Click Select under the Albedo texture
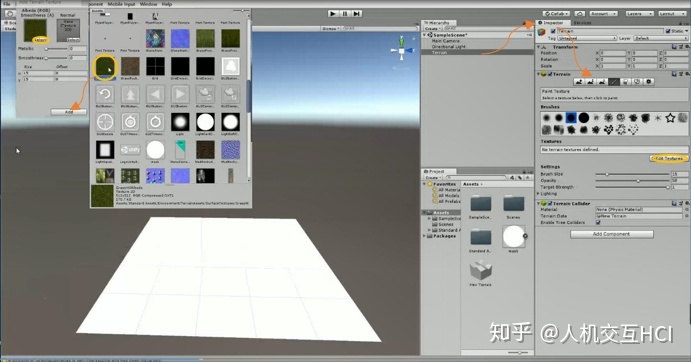Viewport: 691px width, 362px height. (x=40, y=40)
